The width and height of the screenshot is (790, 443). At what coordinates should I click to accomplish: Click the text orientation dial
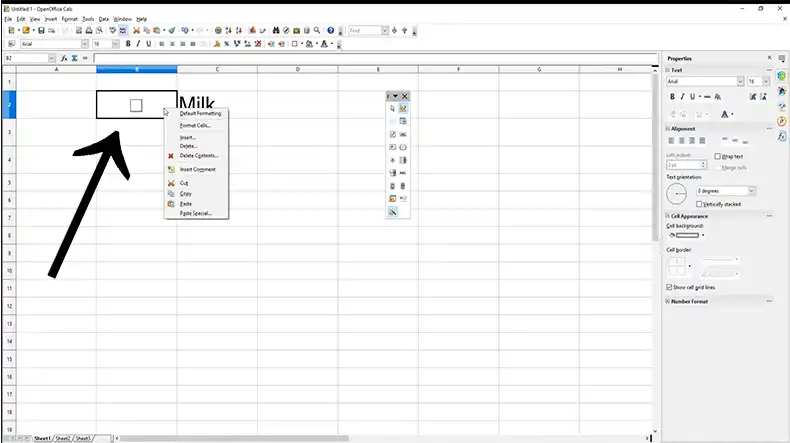click(676, 194)
